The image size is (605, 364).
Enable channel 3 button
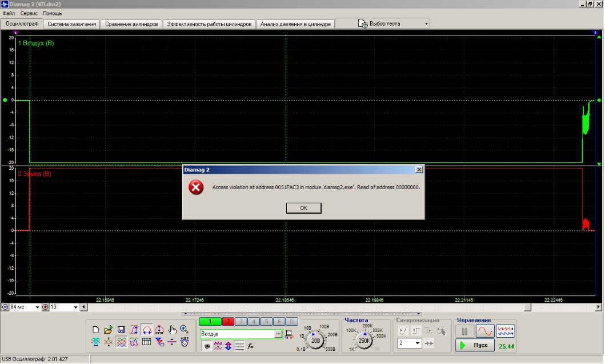tap(241, 321)
